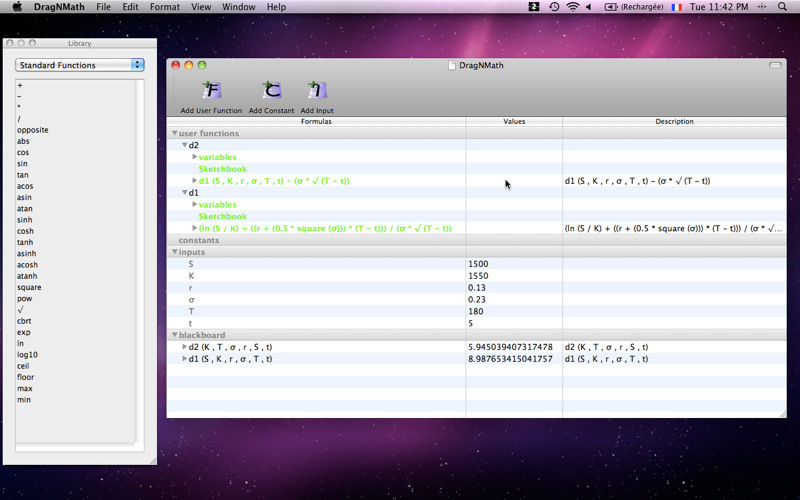Image resolution: width=800 pixels, height=500 pixels.
Task: Select the log10 function in Library
Action: click(x=27, y=355)
